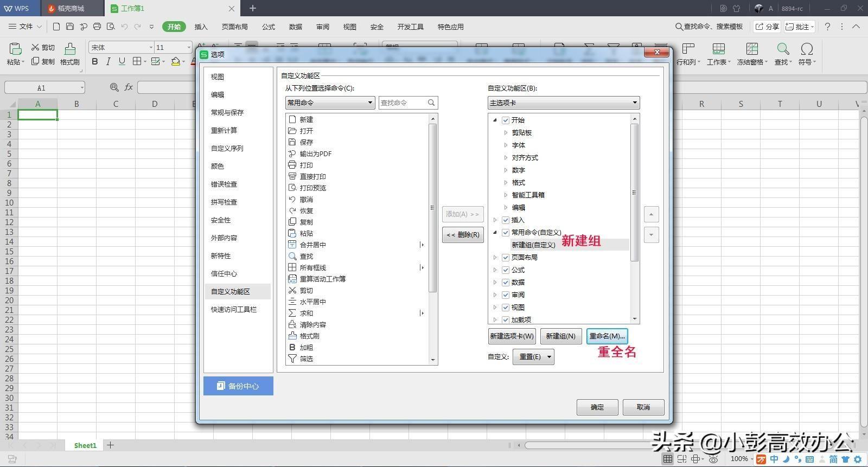Toggle the 常用命令(自定义) checkbox

[x=506, y=233]
